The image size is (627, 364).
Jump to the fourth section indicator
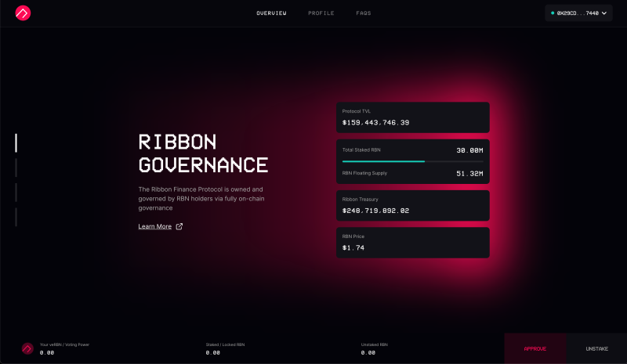(x=16, y=218)
